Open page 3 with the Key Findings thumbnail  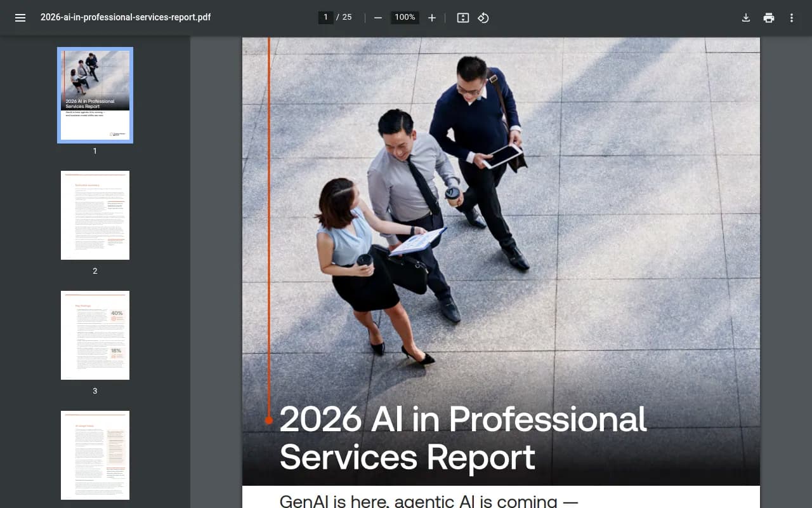95,335
